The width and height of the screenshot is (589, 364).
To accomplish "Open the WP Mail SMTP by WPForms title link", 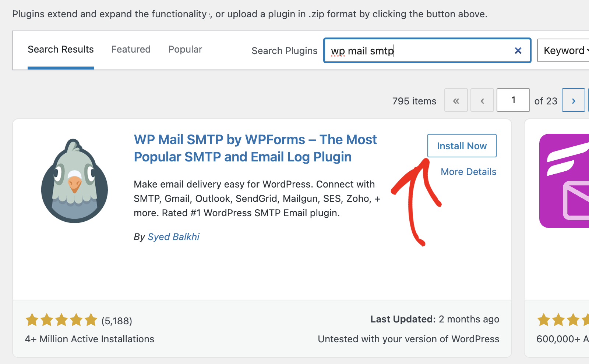I will (255, 148).
